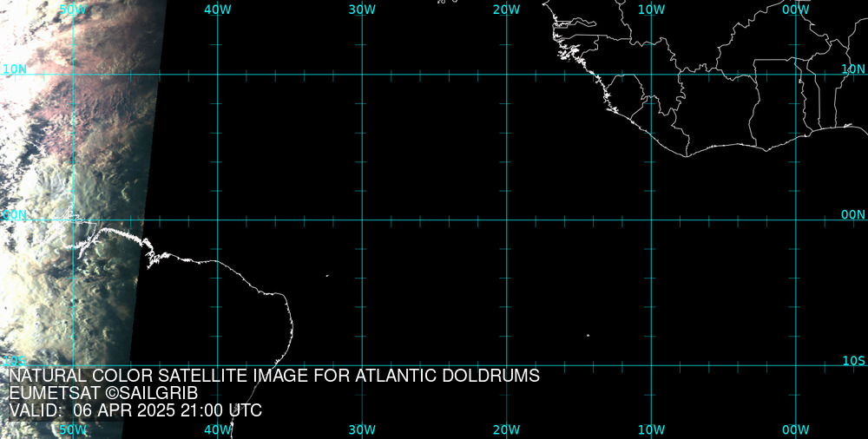Click the 20W longitude label on the top edge

[x=507, y=10]
